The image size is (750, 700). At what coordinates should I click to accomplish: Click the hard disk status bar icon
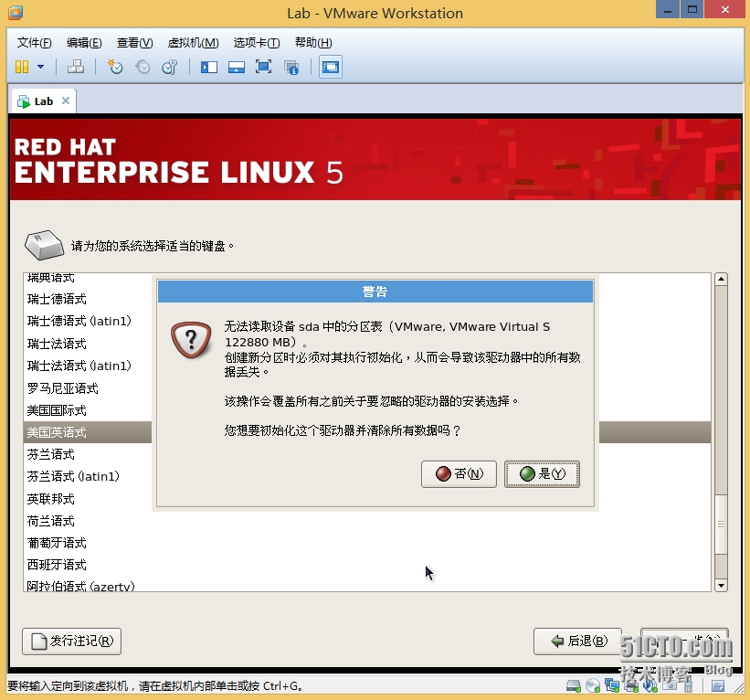click(574, 686)
